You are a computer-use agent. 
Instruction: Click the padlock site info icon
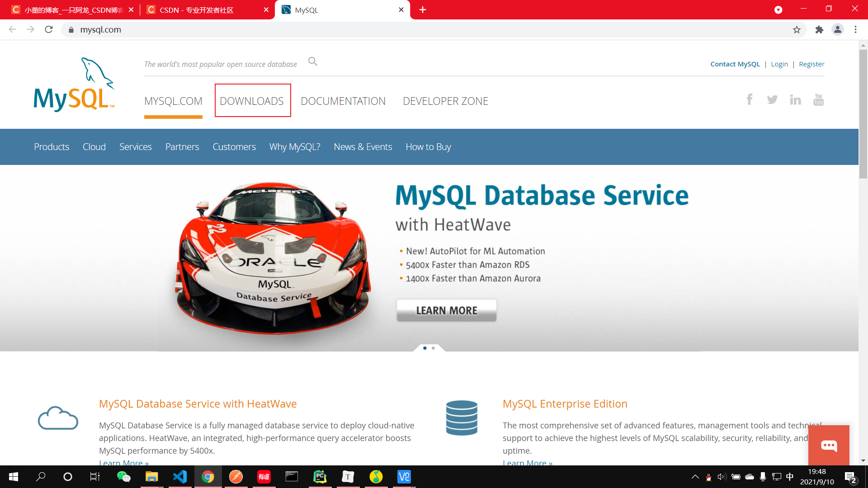click(71, 30)
